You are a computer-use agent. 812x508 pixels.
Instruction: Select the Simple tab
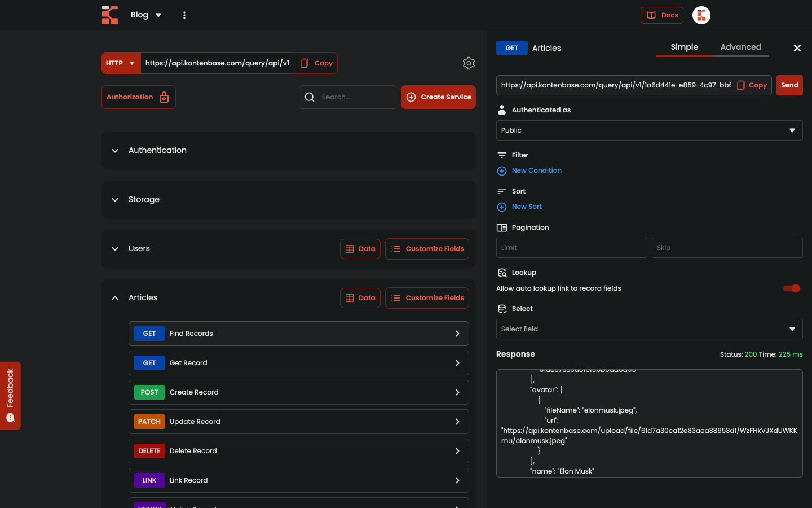(684, 47)
